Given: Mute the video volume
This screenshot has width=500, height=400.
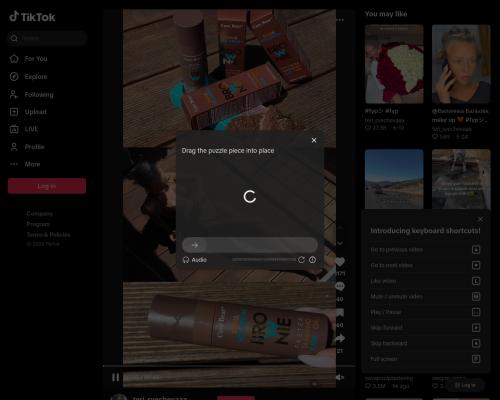Looking at the screenshot, I should (340, 377).
